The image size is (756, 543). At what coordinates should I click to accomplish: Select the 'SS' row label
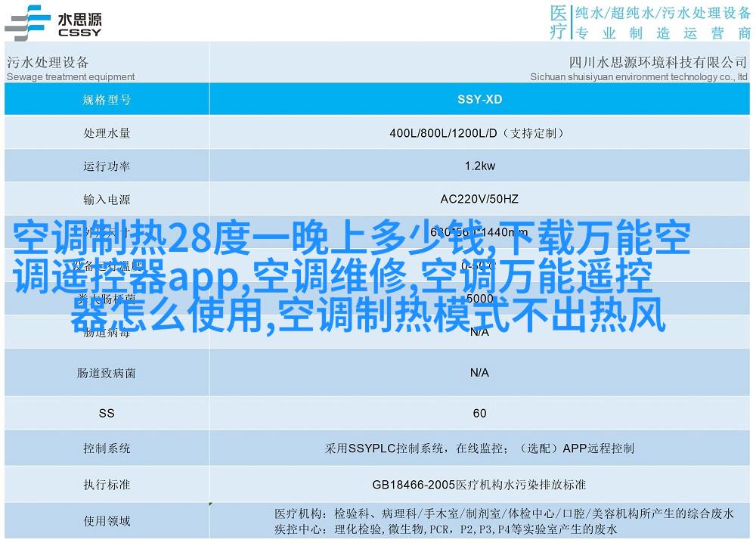coord(107,413)
